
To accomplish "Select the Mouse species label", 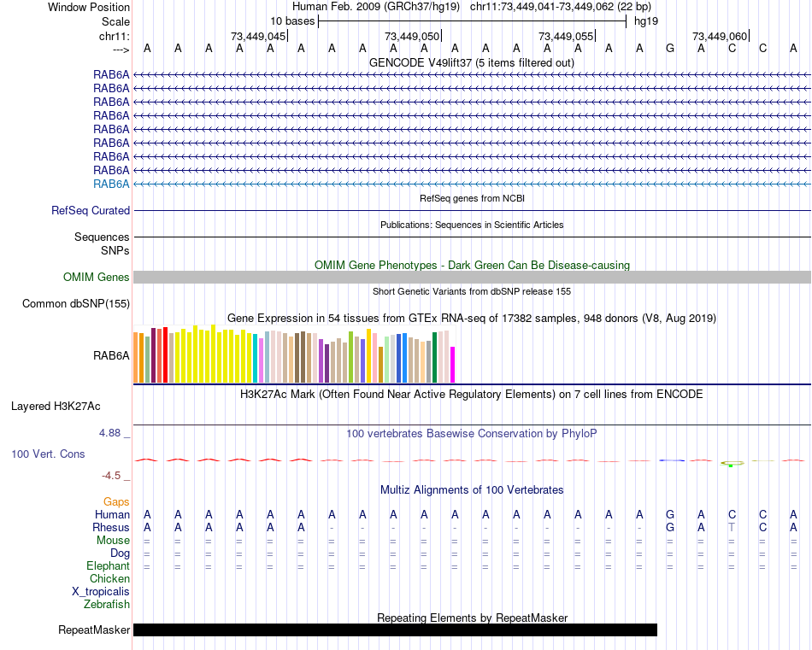I will pos(113,541).
